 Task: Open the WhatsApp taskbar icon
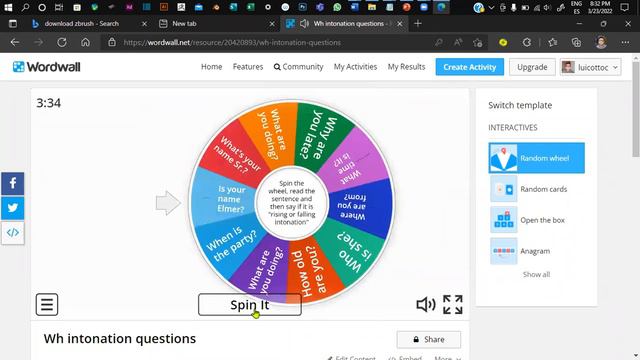click(x=337, y=7)
